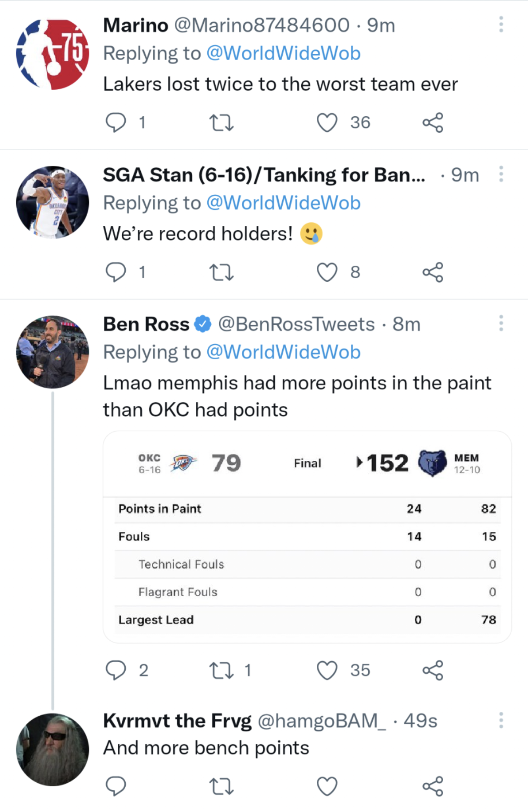This screenshot has width=528, height=812.
Task: Open more options menu on Ben Ross tweet
Action: tap(501, 324)
